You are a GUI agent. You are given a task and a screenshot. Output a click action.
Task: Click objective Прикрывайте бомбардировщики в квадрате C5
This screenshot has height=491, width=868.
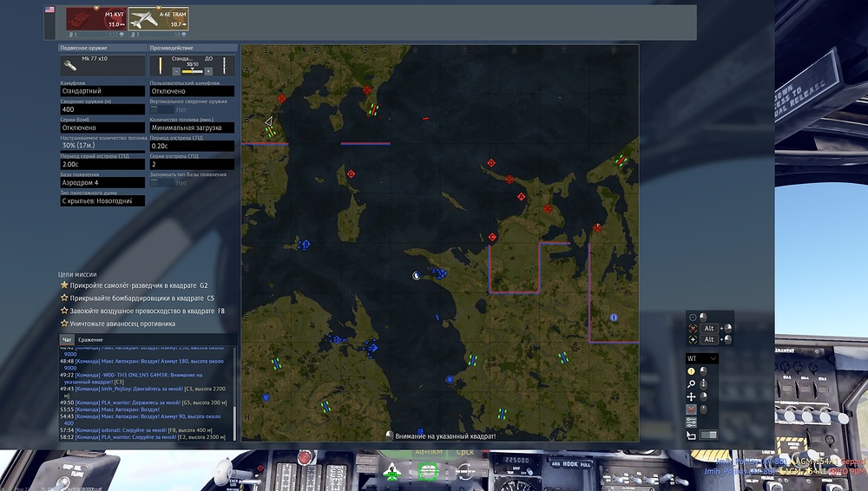pyautogui.click(x=141, y=298)
